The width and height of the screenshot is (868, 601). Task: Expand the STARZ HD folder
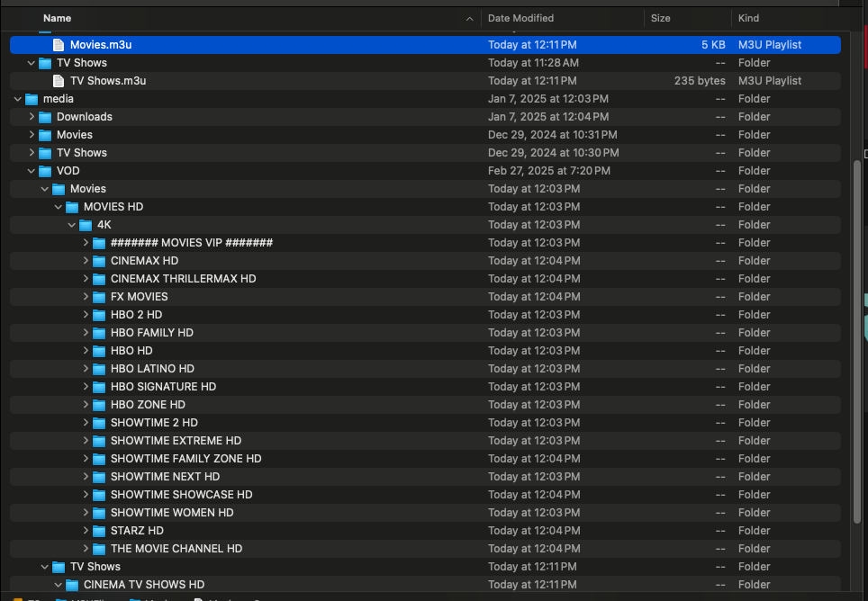coord(86,530)
